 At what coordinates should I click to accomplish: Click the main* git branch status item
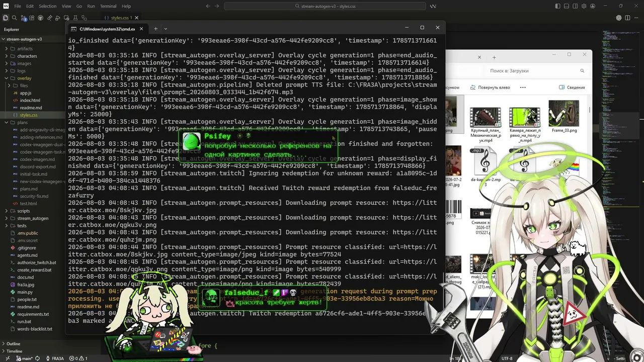[25, 358]
